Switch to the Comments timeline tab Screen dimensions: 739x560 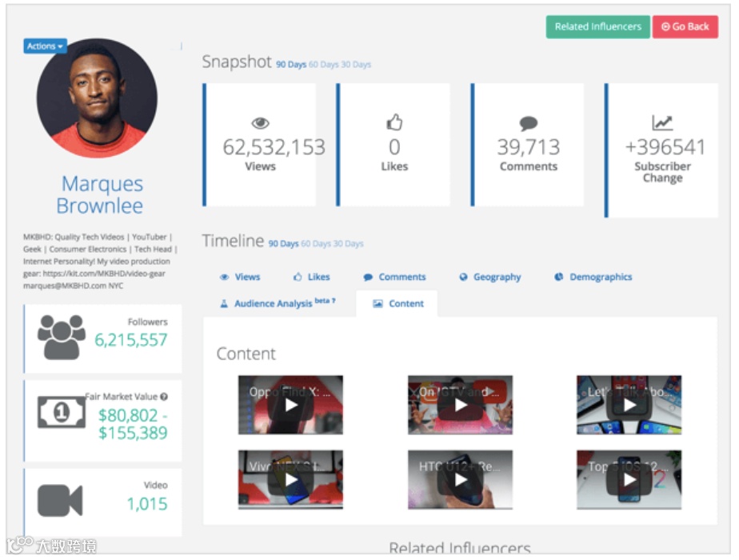point(394,277)
